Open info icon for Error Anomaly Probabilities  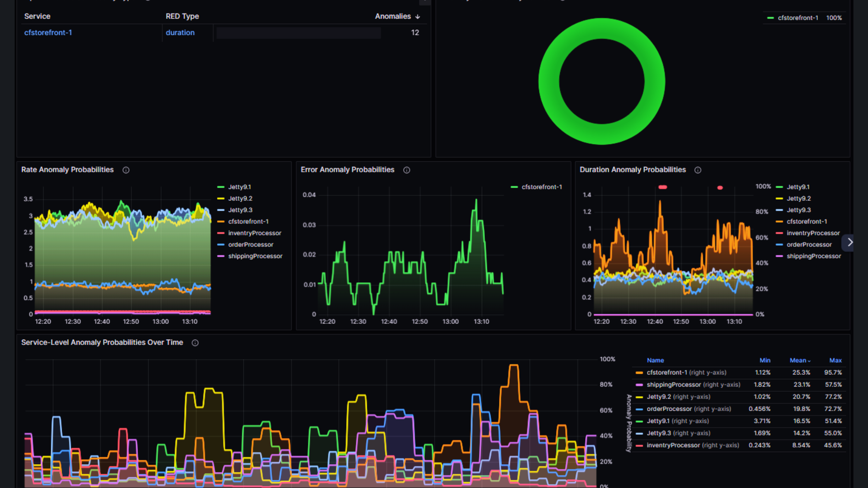(x=407, y=170)
